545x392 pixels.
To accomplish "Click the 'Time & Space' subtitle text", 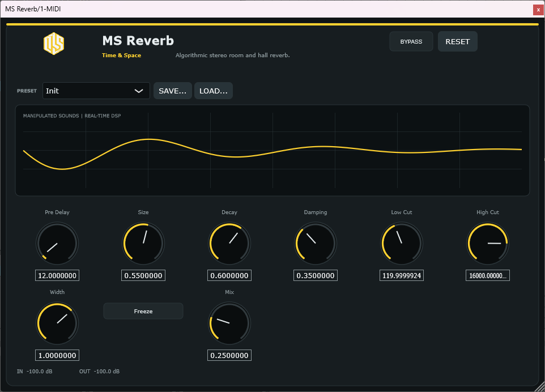I will tap(121, 56).
